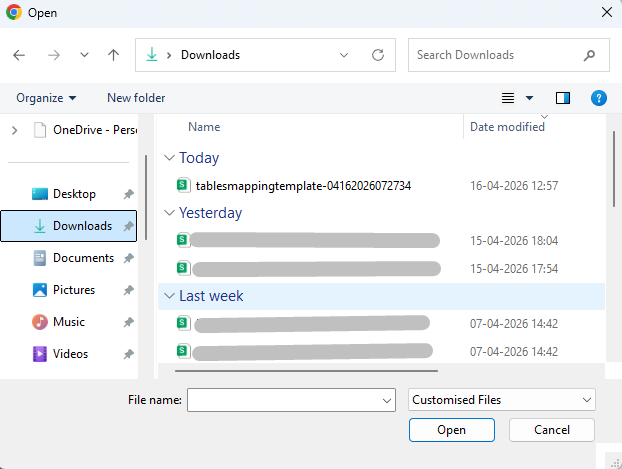Go up one folder level
The height and width of the screenshot is (469, 622).
click(x=113, y=55)
